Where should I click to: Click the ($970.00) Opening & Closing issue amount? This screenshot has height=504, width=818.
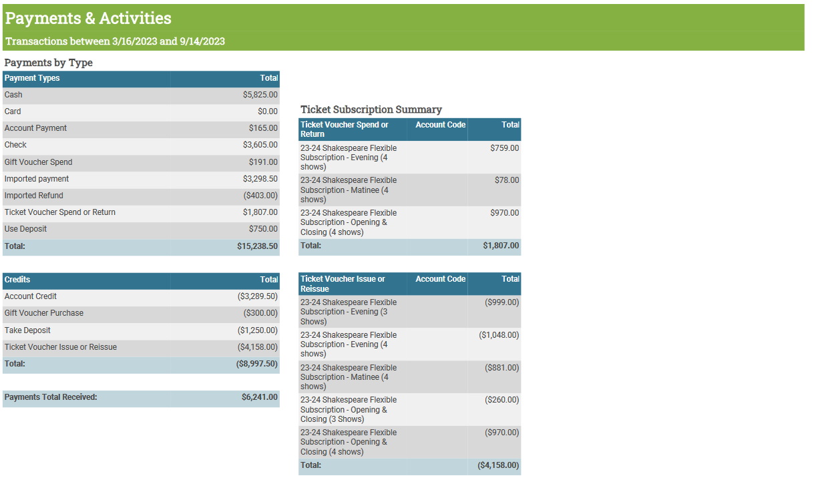pyautogui.click(x=502, y=433)
